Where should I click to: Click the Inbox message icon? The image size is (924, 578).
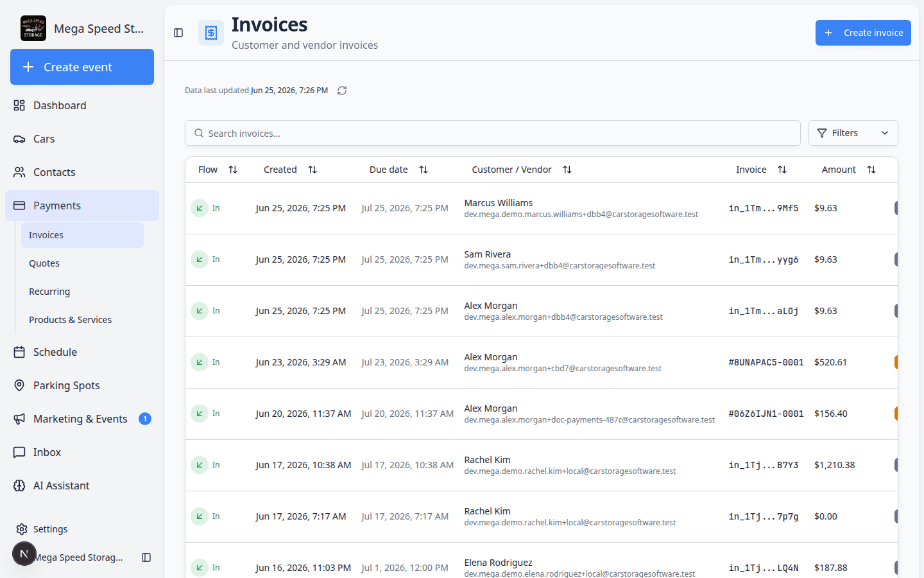19,452
